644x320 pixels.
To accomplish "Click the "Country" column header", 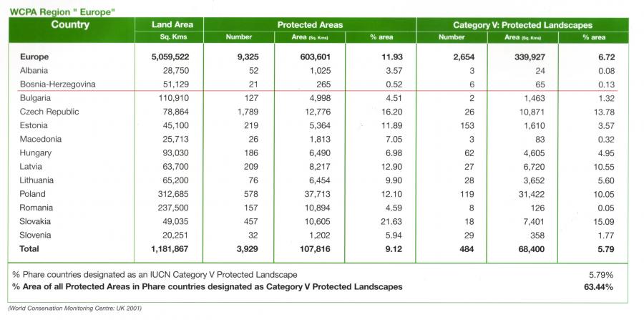I will point(70,25).
